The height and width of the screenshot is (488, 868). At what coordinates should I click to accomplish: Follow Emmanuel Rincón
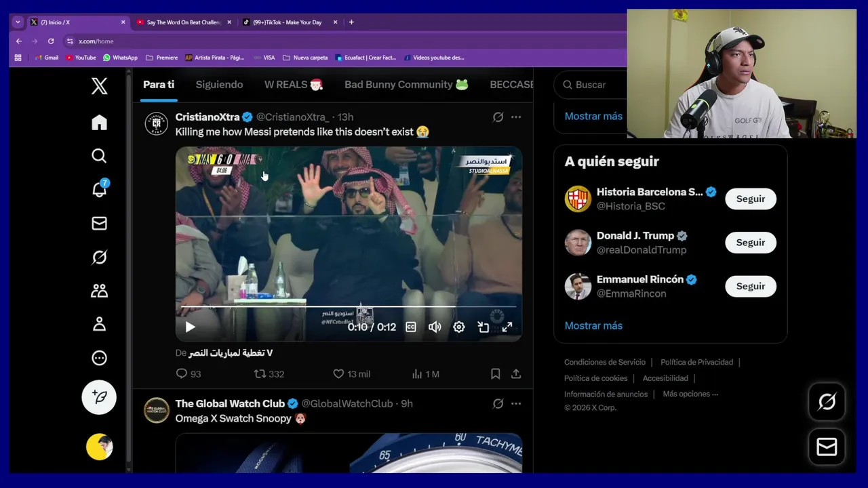pos(751,287)
